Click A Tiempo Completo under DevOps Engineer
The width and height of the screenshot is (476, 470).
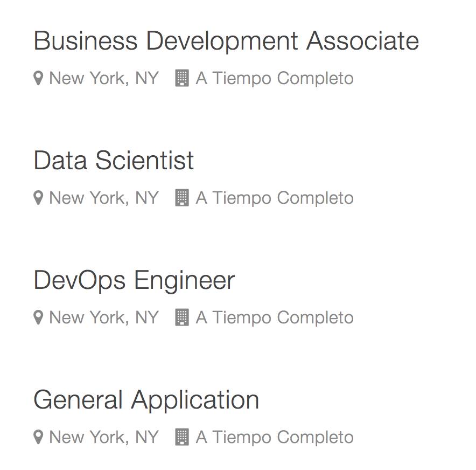tap(275, 318)
